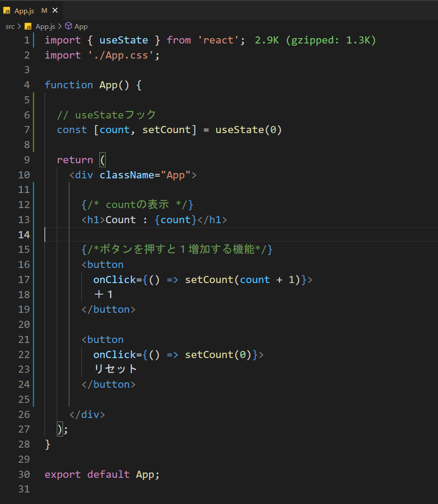The image size is (438, 504).
Task: Click the closing '</button>' on line 19
Action: [109, 310]
